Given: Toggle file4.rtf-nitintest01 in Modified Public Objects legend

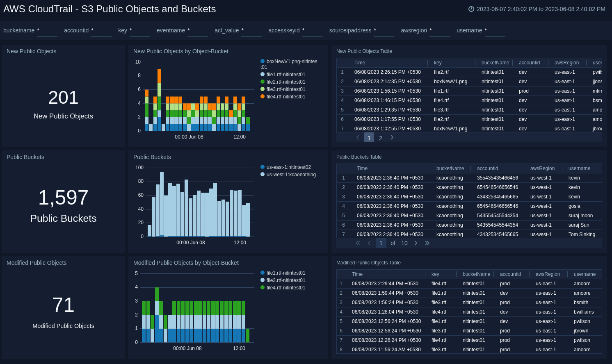Looking at the screenshot, I should (285, 288).
